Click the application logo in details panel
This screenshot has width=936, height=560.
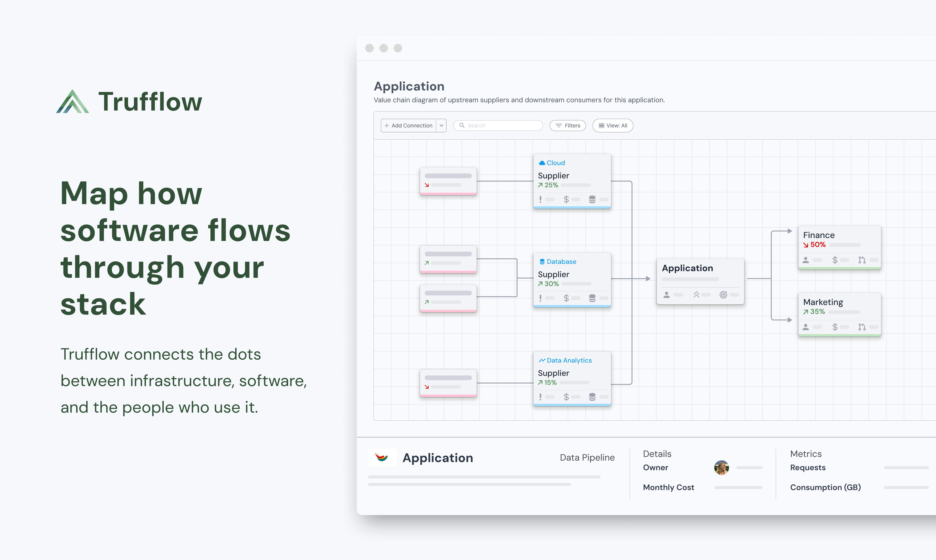[x=382, y=457]
